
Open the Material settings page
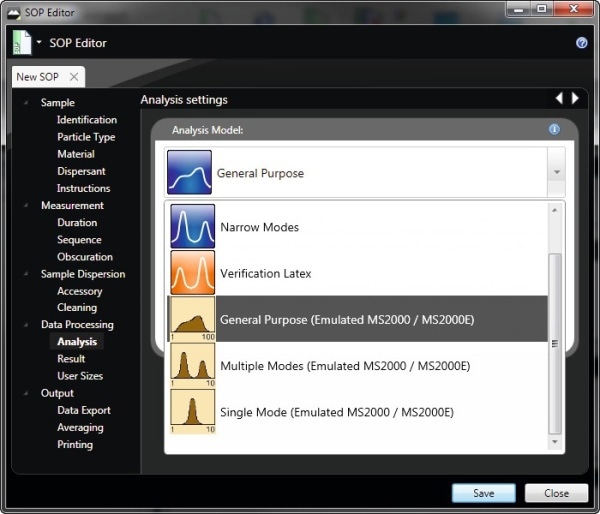76,154
